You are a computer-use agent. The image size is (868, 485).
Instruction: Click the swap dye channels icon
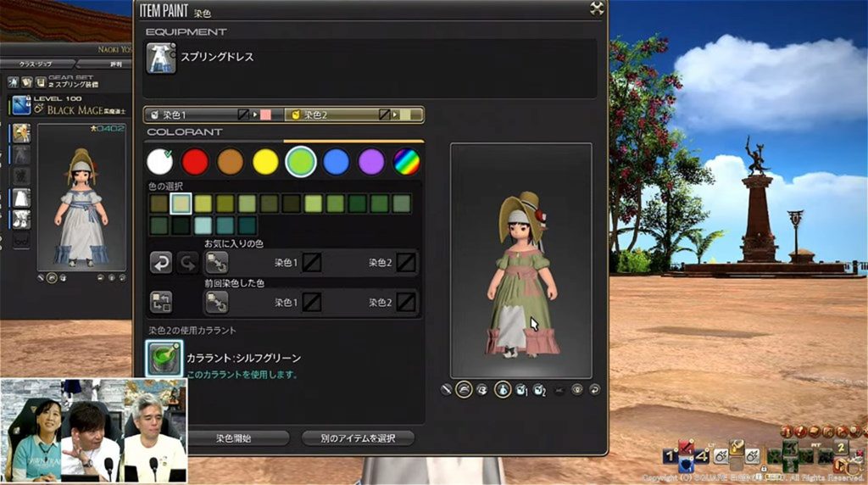click(x=161, y=301)
